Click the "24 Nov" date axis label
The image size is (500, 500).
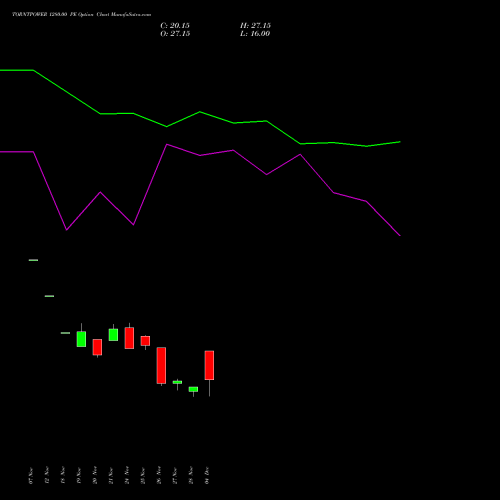click(127, 475)
